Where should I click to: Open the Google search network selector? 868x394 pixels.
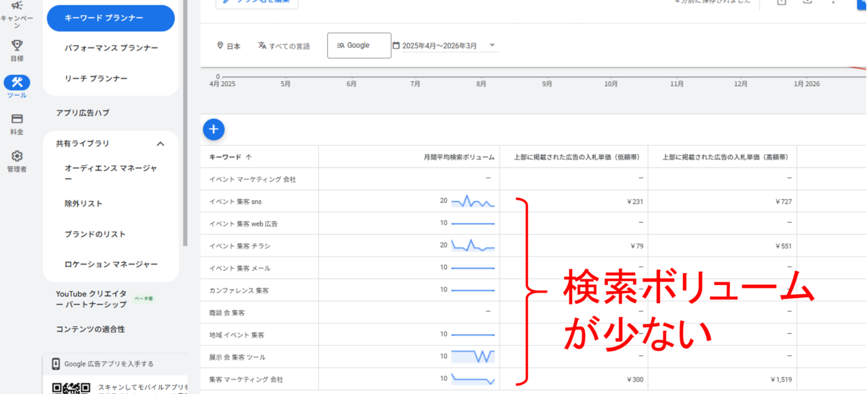[359, 46]
